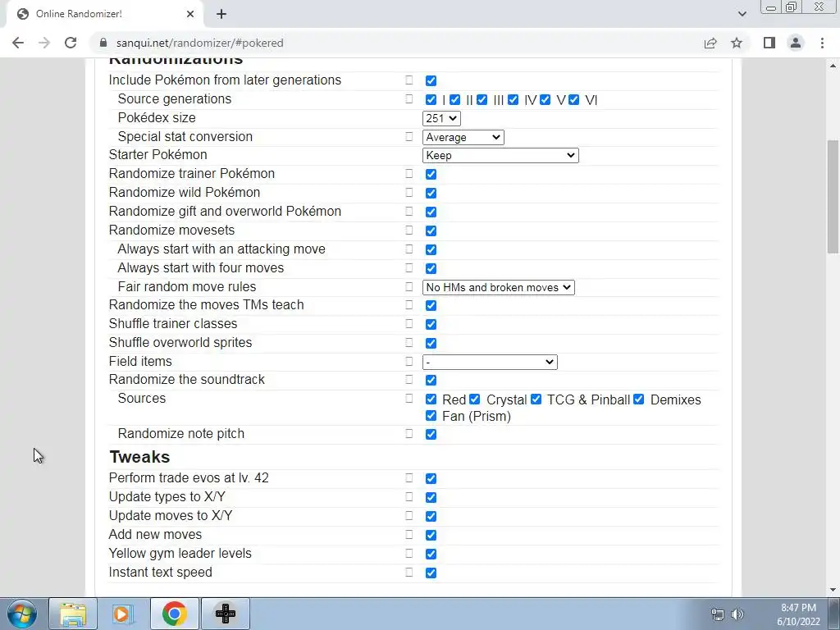Disable Randomize trainer Pokémon
This screenshot has width=840, height=630.
(x=431, y=175)
